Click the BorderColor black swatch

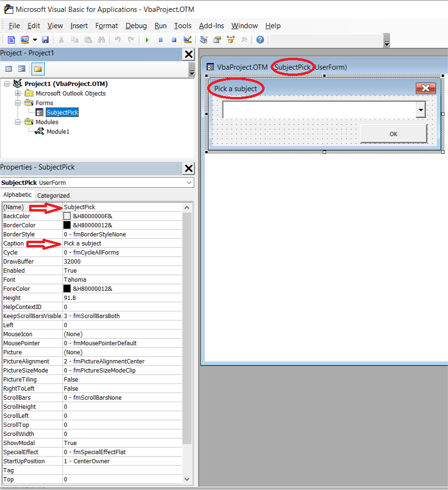click(x=67, y=225)
